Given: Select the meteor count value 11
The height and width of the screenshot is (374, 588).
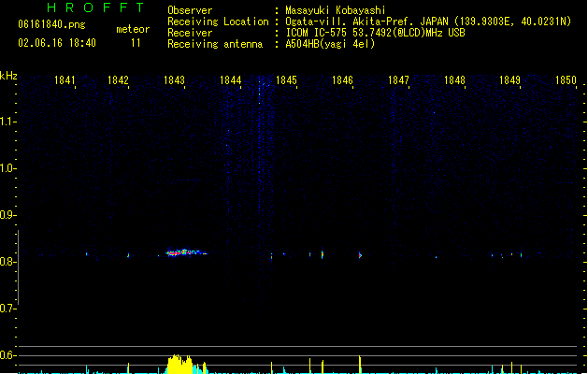Looking at the screenshot, I should 136,43.
